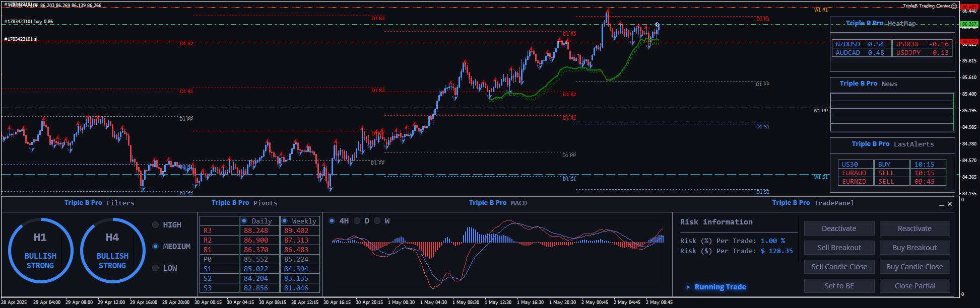Click the red 86.485 price label

click(969, 7)
